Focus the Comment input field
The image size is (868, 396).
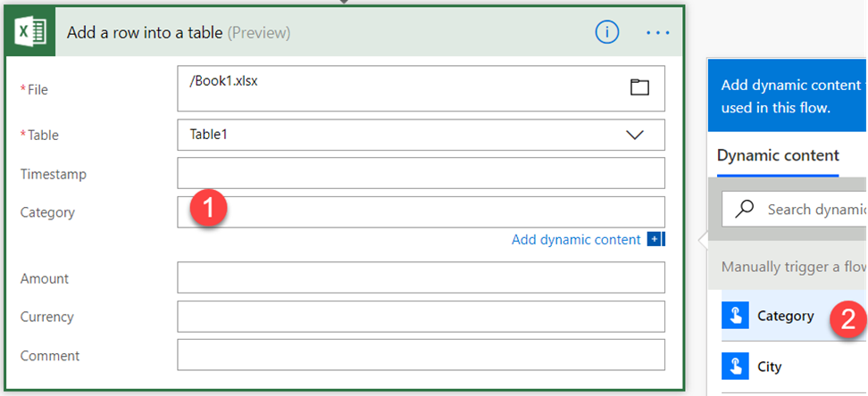click(x=421, y=355)
